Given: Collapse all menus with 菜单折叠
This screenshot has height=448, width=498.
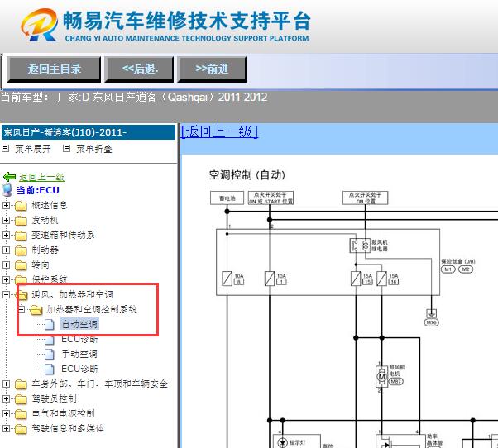Looking at the screenshot, I should click(94, 149).
